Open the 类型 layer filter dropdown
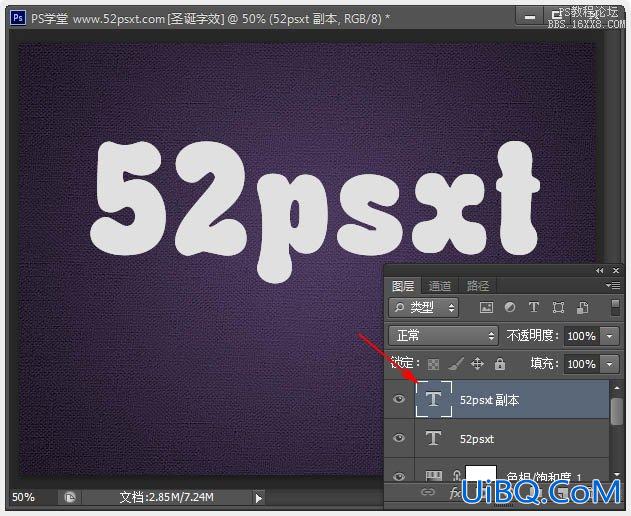The image size is (631, 516). 423,308
